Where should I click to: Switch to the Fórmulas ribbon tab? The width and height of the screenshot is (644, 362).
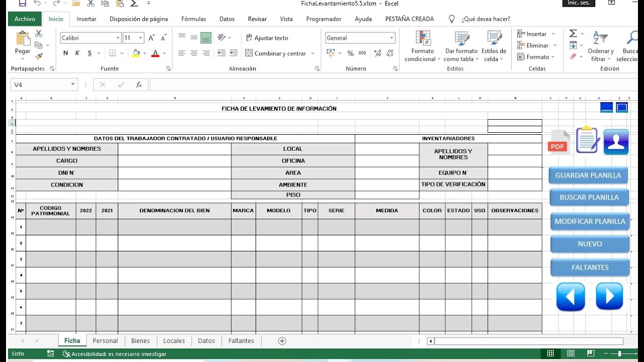pos(194,19)
